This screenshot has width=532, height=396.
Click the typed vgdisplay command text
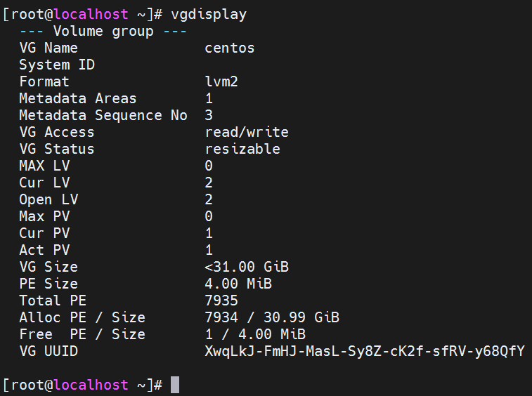click(x=209, y=14)
